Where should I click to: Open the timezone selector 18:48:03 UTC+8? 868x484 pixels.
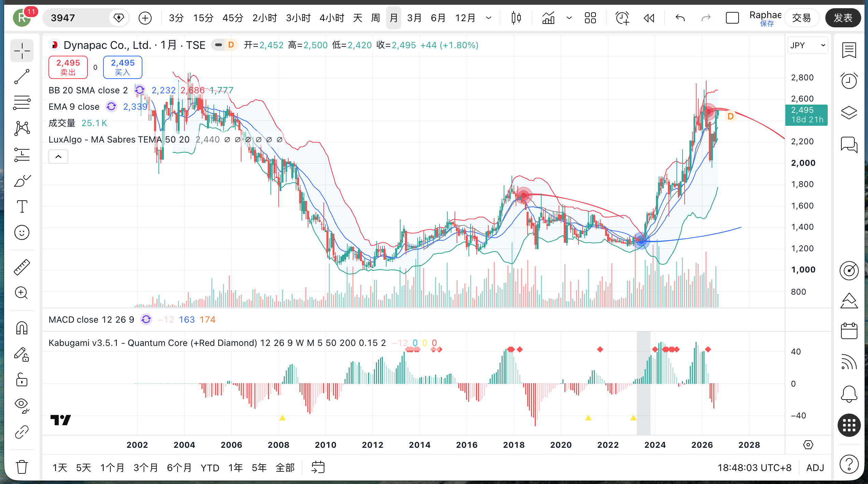coord(754,468)
